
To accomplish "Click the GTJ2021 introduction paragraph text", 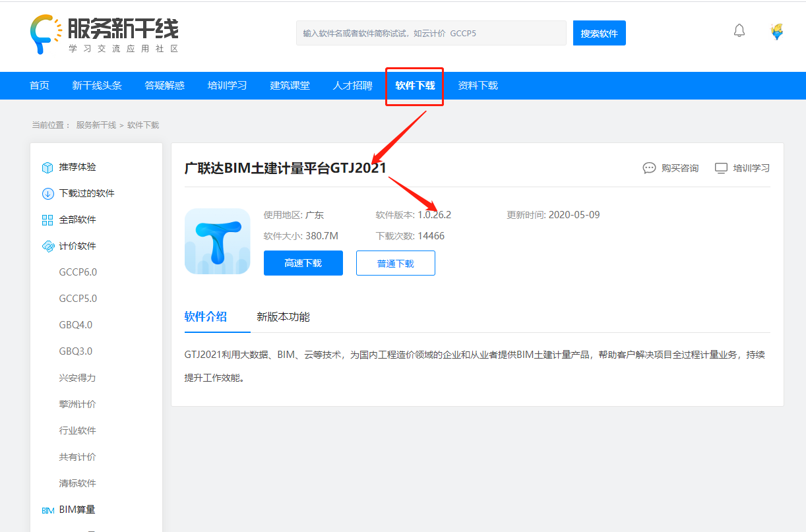I will [x=475, y=367].
